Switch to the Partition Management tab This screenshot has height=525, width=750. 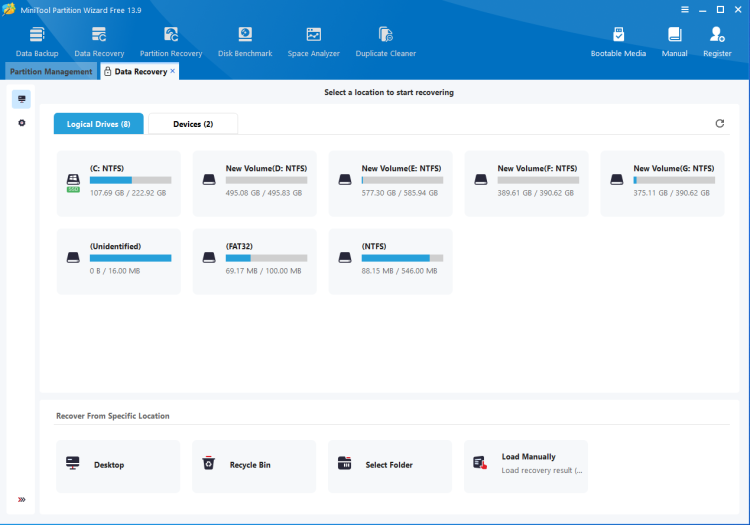click(51, 71)
